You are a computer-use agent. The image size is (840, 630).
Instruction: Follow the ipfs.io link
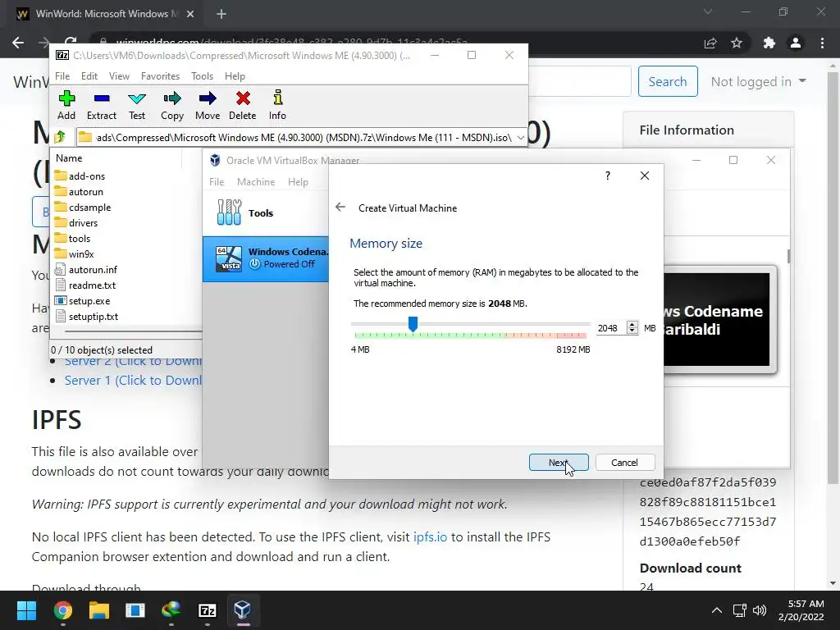tap(430, 536)
